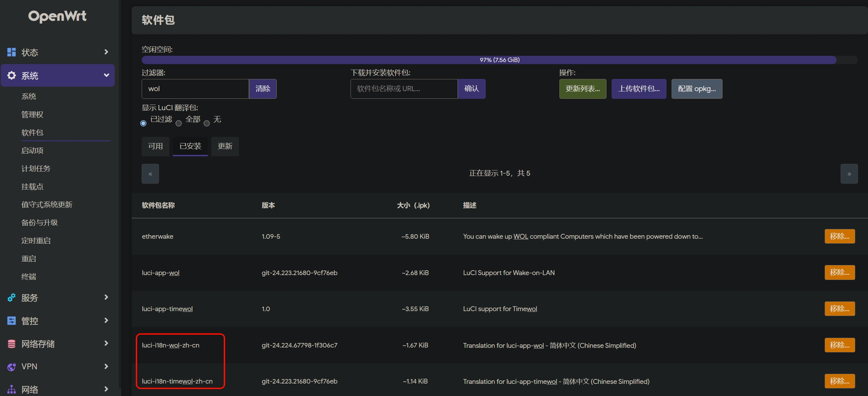Click the luci-app-timewol package name
This screenshot has width=868, height=396.
click(167, 309)
